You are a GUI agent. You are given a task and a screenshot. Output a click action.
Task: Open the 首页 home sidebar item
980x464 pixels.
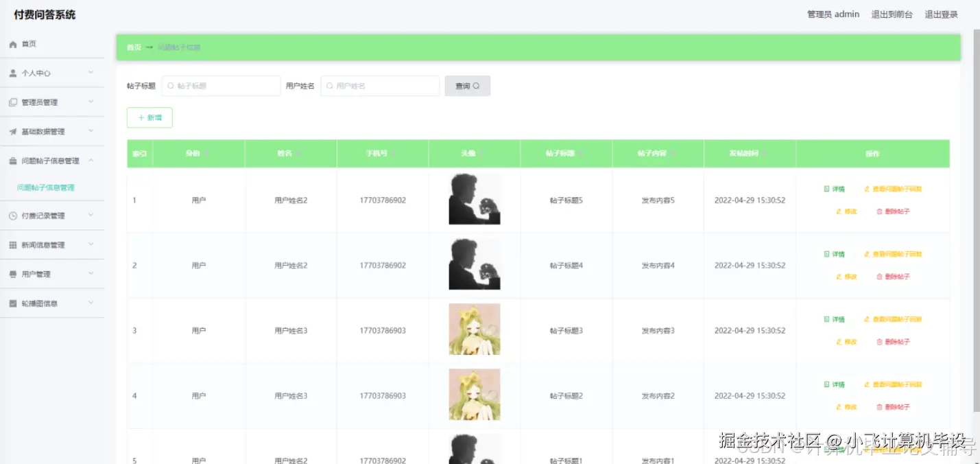(x=52, y=44)
